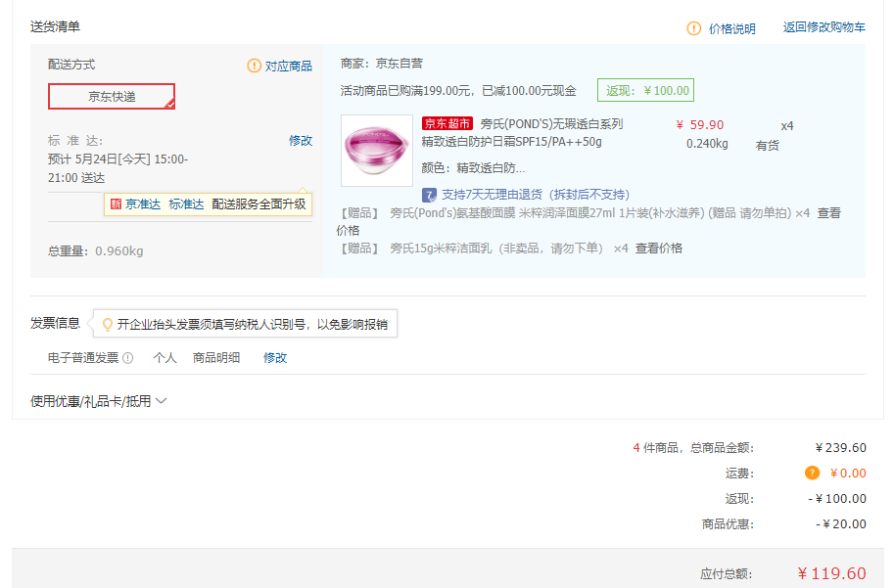Click the 个人 invoice title text
This screenshot has width=894, height=588.
tap(165, 358)
